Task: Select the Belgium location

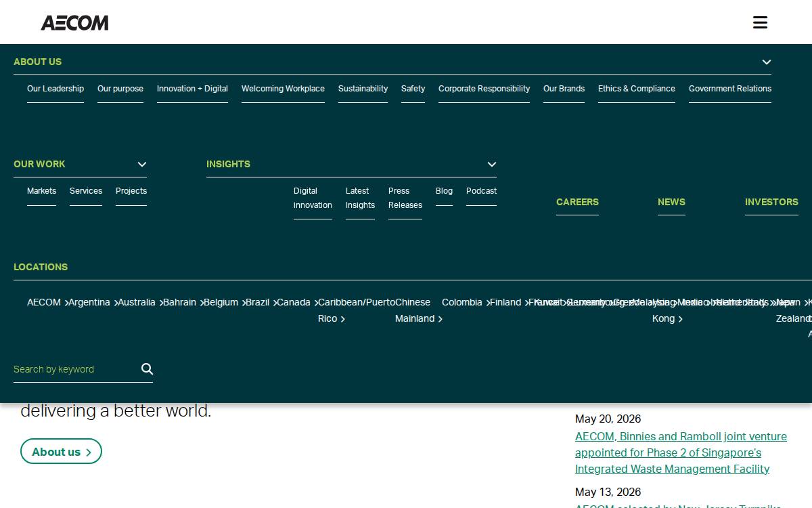Action: (225, 302)
